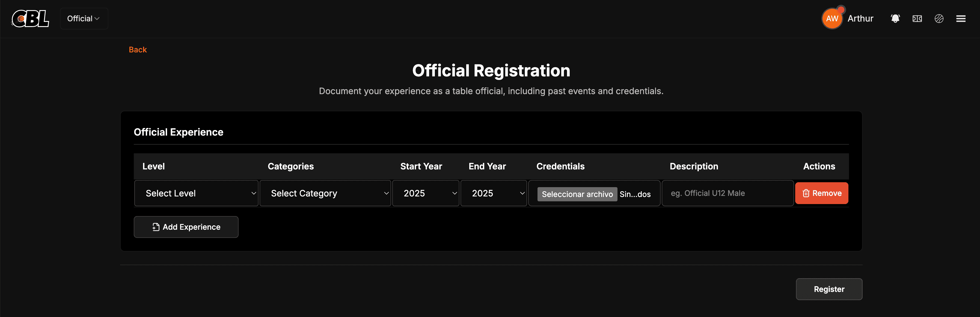The image size is (980, 317).
Task: Open the Official role dropdown
Action: tap(84, 18)
